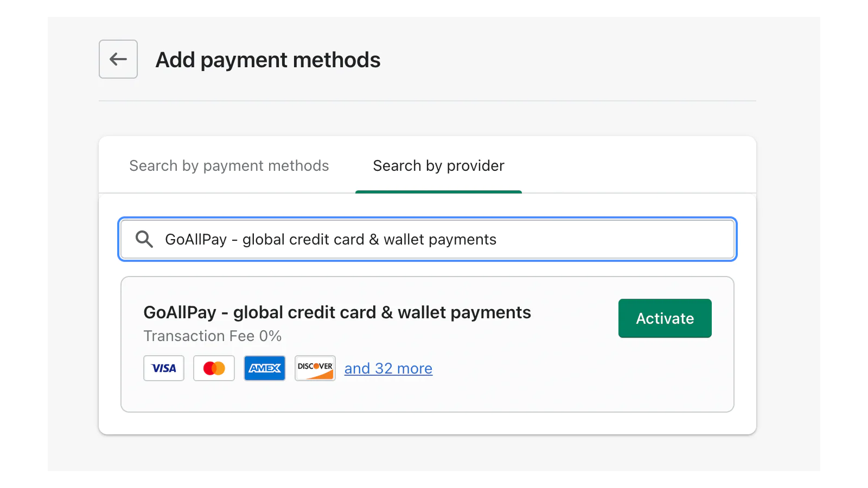
Task: Switch to the Search by payment methods tab
Action: (x=229, y=166)
